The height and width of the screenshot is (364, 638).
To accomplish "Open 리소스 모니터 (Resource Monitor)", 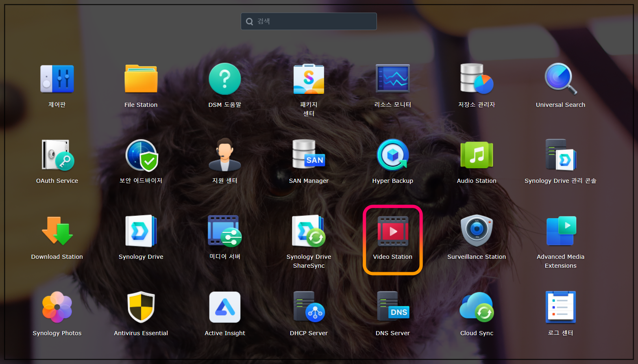I will (393, 79).
